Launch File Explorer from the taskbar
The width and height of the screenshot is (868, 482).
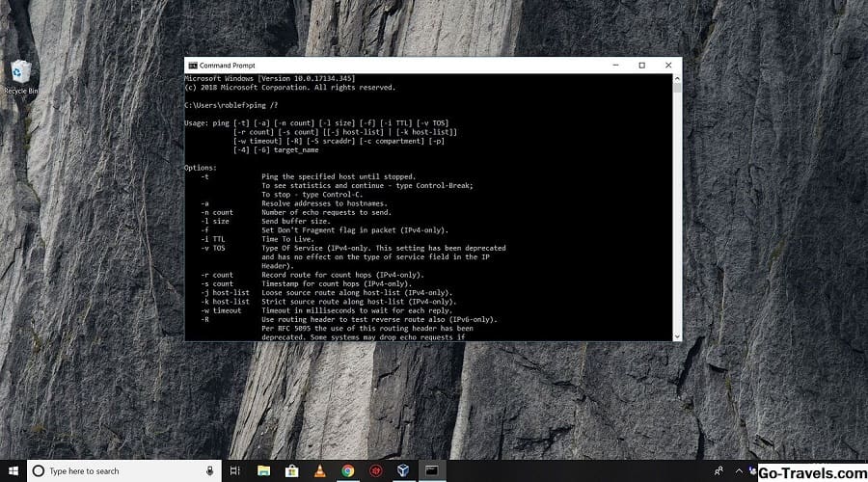(x=263, y=470)
